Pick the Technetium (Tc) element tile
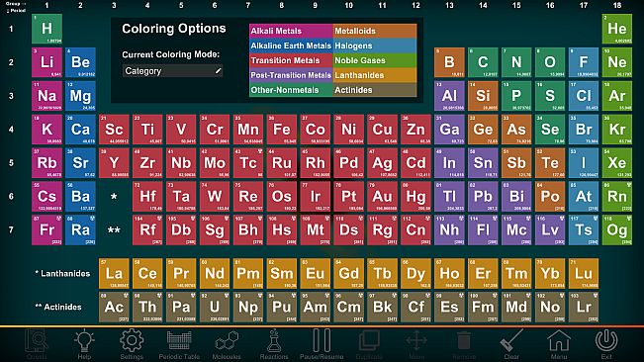This screenshot has height=362, width=644. point(248,163)
